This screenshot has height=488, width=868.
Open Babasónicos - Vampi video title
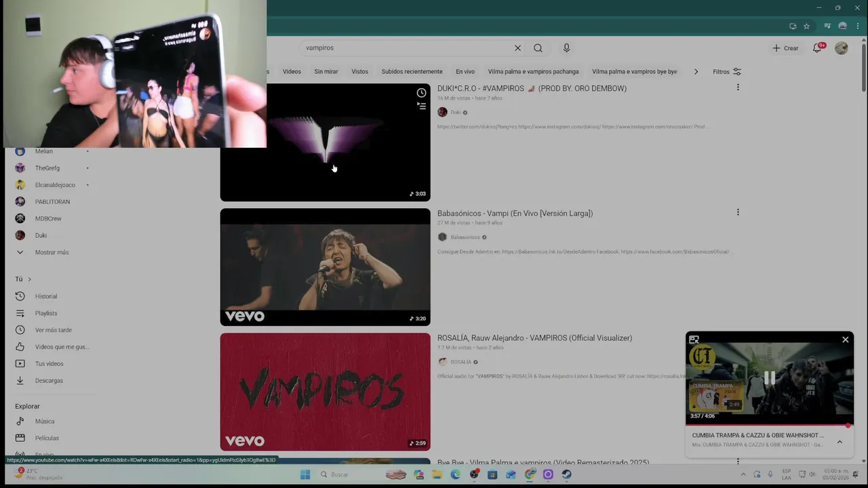515,213
